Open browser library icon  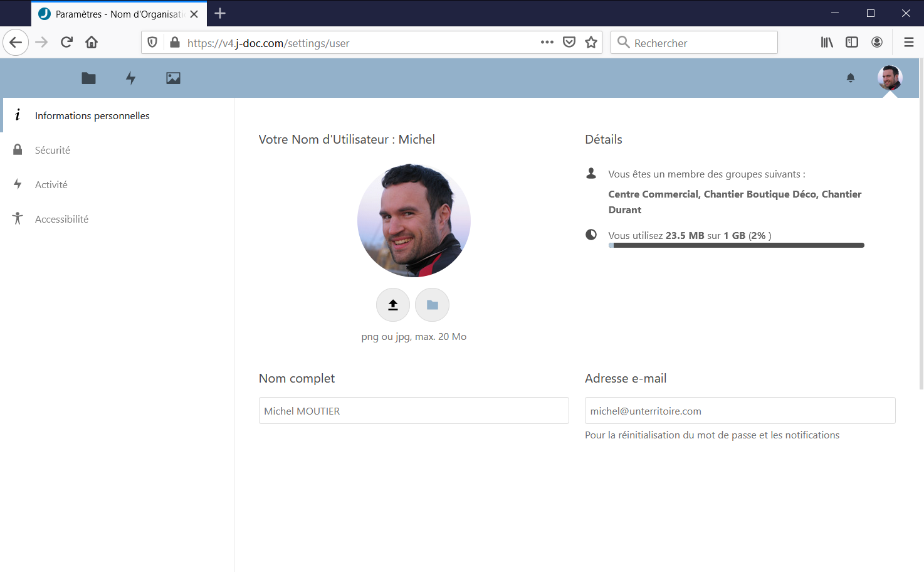coord(827,43)
